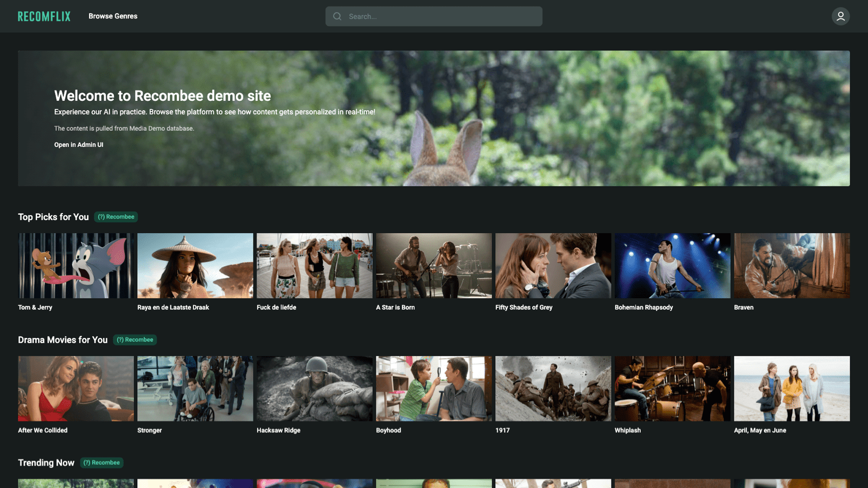Click the search magnifier icon
The width and height of the screenshot is (868, 488).
coord(337,16)
